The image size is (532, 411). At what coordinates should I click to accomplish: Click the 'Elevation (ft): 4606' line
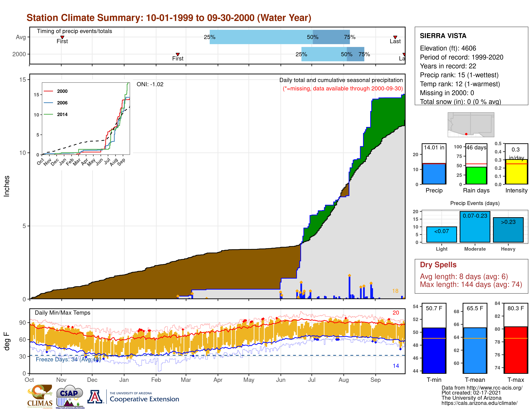tap(448, 48)
